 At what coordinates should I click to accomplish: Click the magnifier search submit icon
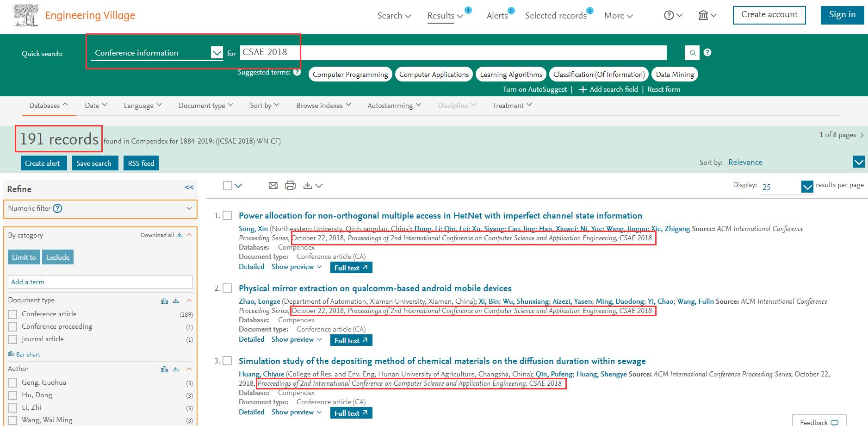click(x=692, y=53)
